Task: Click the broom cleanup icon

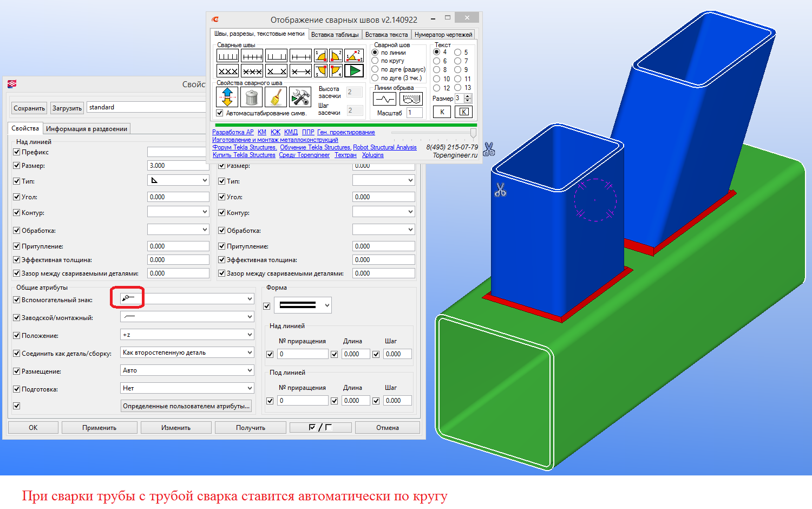Action: tap(276, 97)
